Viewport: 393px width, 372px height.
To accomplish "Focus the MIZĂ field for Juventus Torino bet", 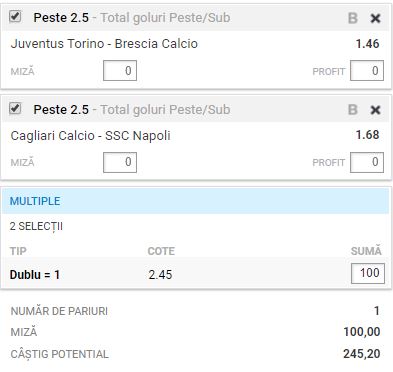I will click(x=120, y=71).
